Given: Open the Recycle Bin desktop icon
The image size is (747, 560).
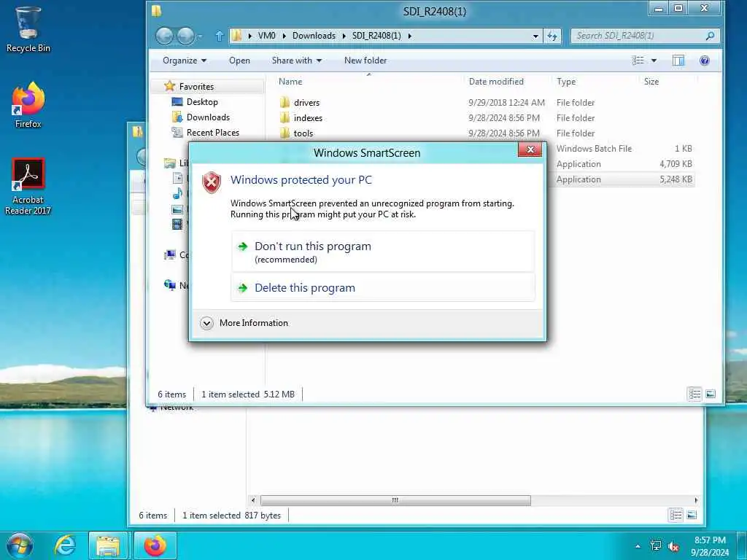Looking at the screenshot, I should [x=28, y=28].
